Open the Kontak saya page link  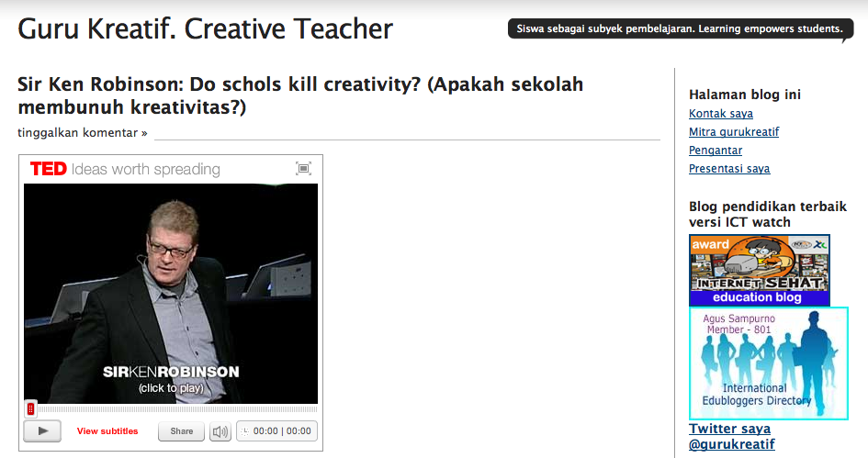point(721,114)
